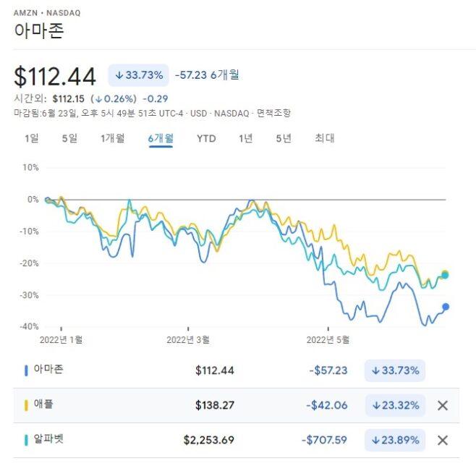The width and height of the screenshot is (476, 463).
Task: Switch chart to YTD range
Action: 206,138
